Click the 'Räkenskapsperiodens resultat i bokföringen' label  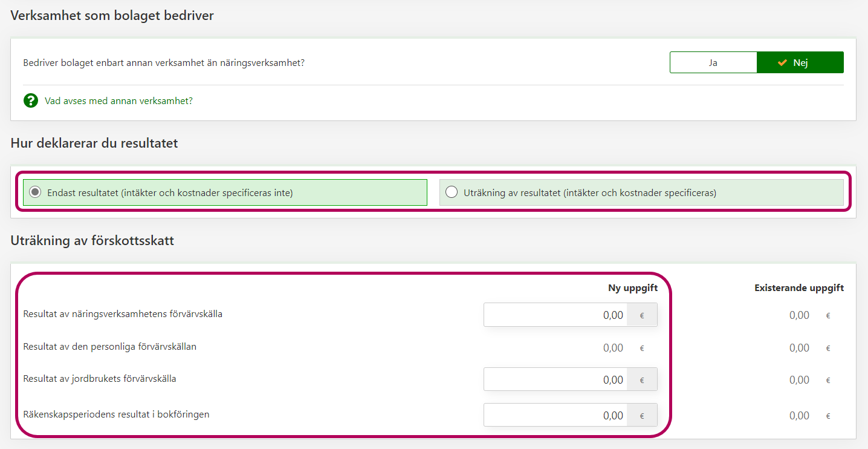point(116,415)
